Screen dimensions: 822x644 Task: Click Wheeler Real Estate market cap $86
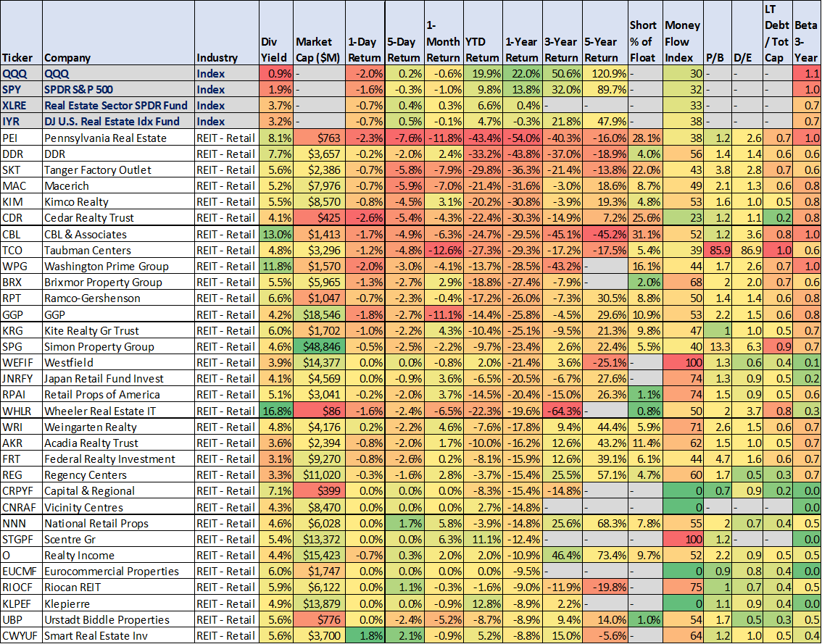click(x=319, y=411)
